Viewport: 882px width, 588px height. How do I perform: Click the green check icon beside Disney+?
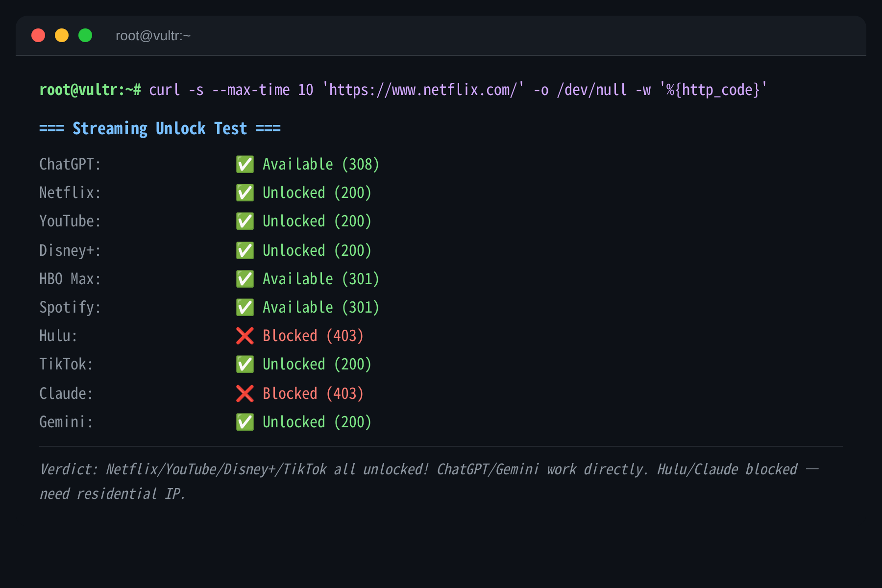(x=245, y=250)
